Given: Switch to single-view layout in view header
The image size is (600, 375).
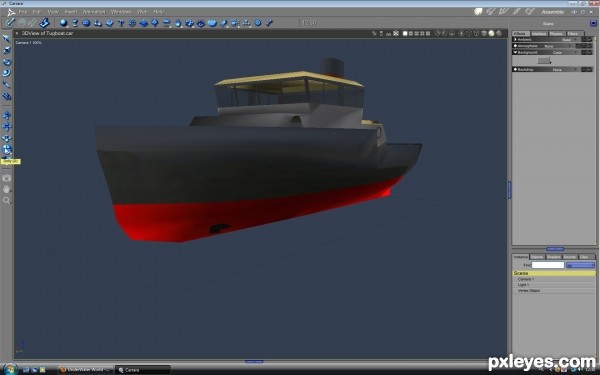Looking at the screenshot, I should pos(405,34).
